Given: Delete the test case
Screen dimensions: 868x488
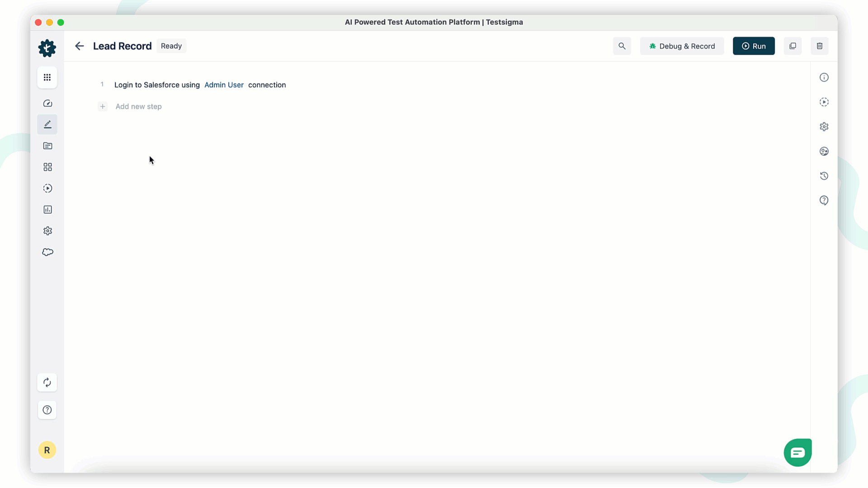Looking at the screenshot, I should [x=820, y=46].
